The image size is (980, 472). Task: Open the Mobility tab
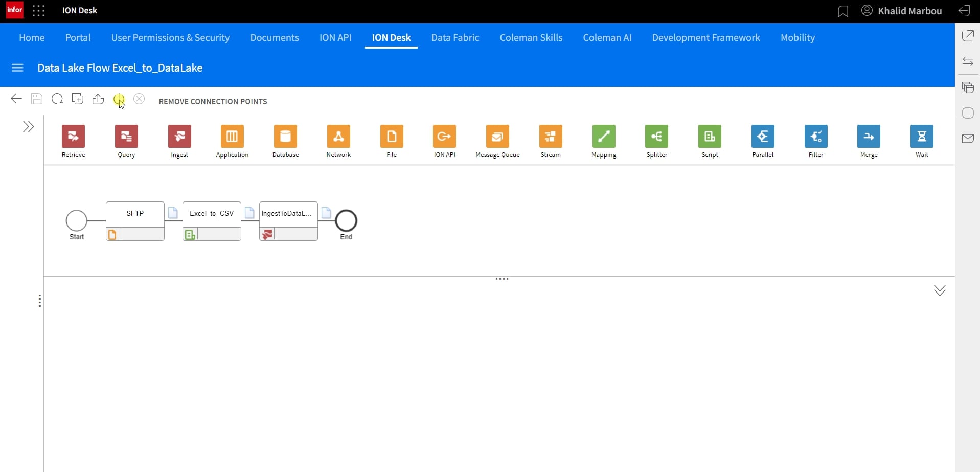point(797,38)
